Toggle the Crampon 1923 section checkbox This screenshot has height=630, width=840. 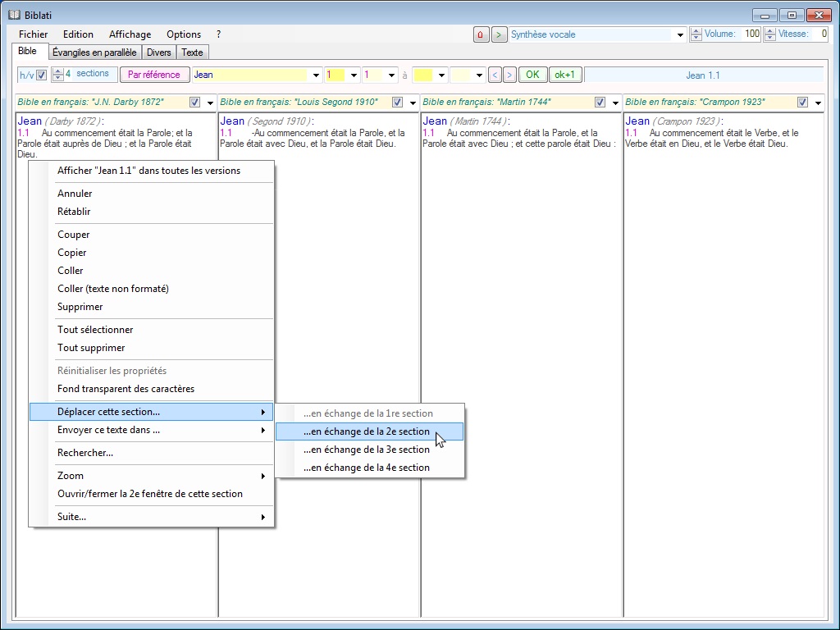(x=802, y=103)
